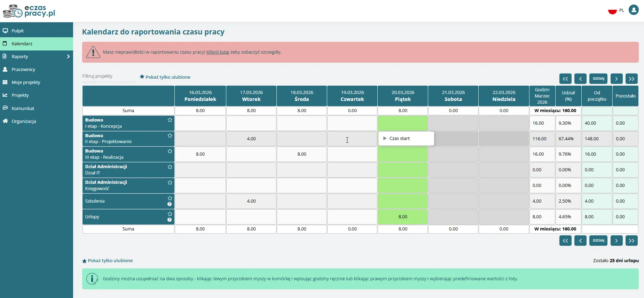The width and height of the screenshot is (644, 298).
Task: Select Czas start from the popup menu
Action: [400, 139]
